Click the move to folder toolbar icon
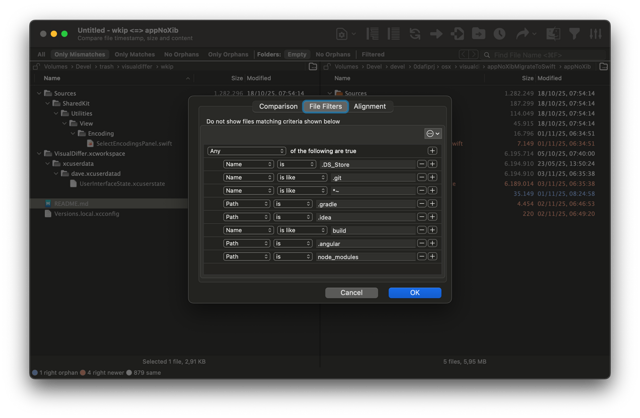The height and width of the screenshot is (418, 640). (478, 34)
